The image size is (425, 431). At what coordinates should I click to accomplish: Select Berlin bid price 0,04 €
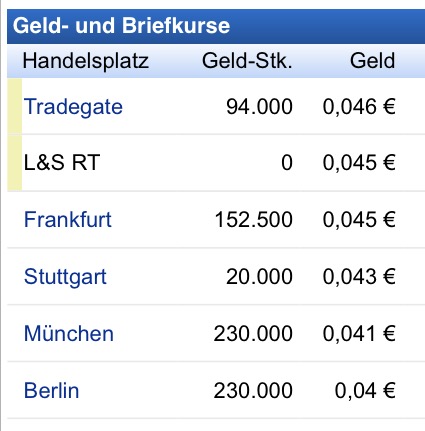[365, 390]
